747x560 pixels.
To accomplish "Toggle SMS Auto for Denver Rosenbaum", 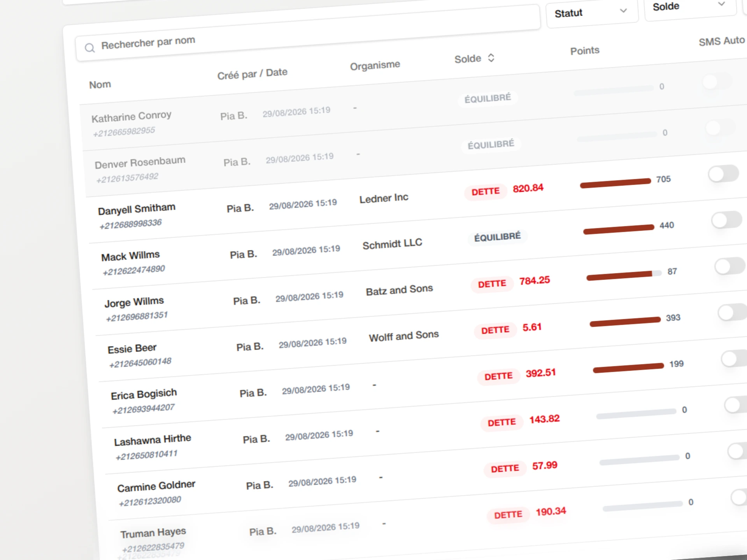I will coord(720,128).
